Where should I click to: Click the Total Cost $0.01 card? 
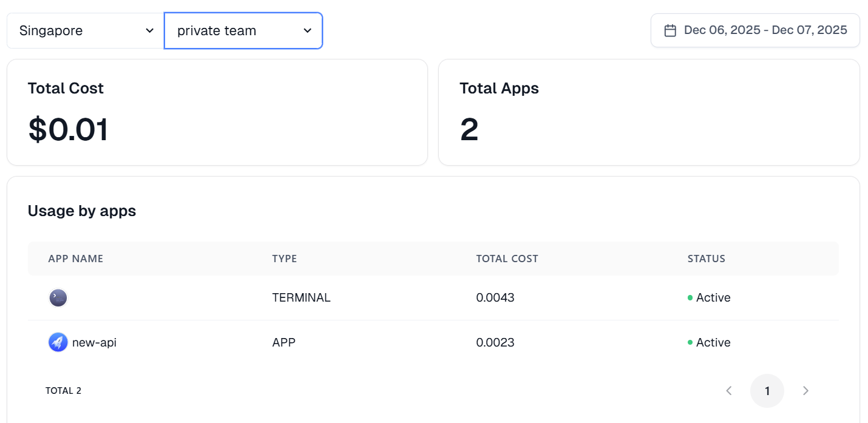(x=217, y=112)
